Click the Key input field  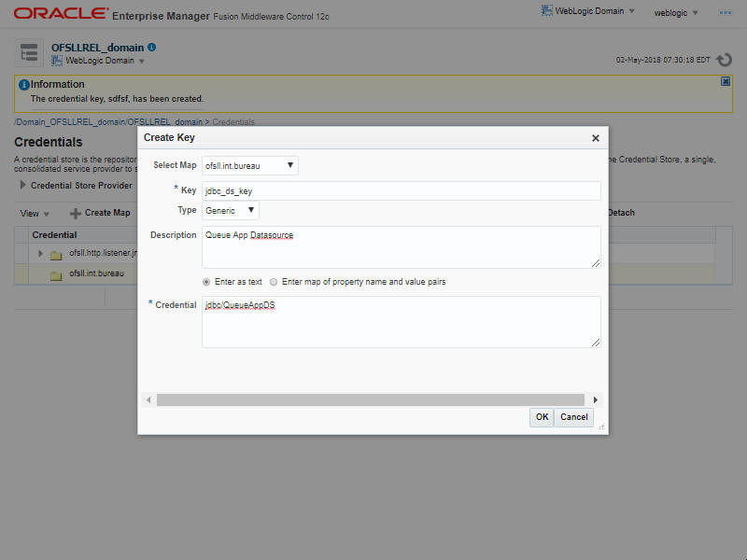[402, 190]
